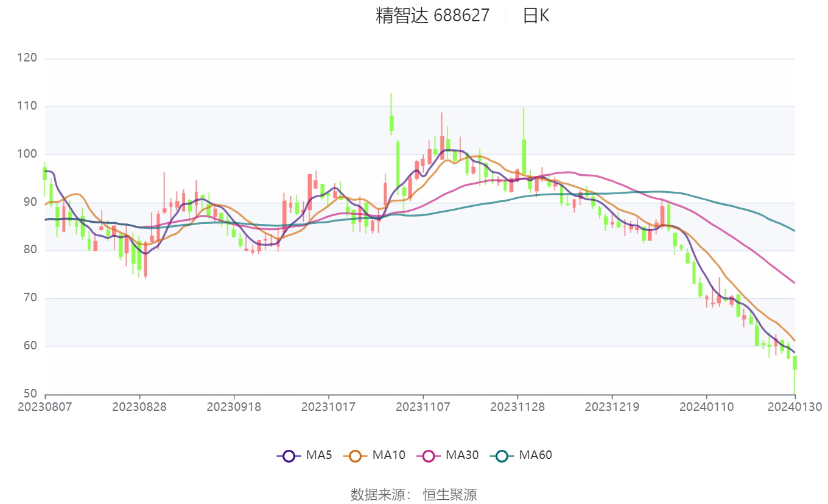
Task: Click the 120 price axis label
Action: (x=27, y=58)
